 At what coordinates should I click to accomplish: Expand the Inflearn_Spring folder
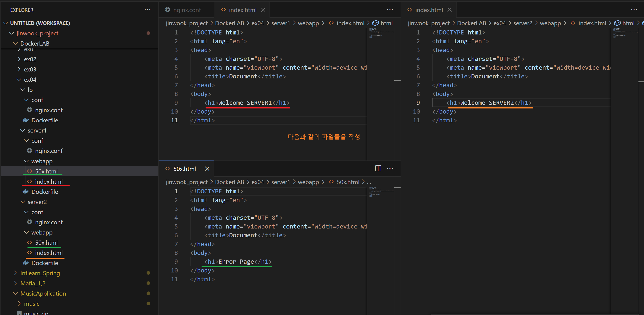pyautogui.click(x=40, y=273)
